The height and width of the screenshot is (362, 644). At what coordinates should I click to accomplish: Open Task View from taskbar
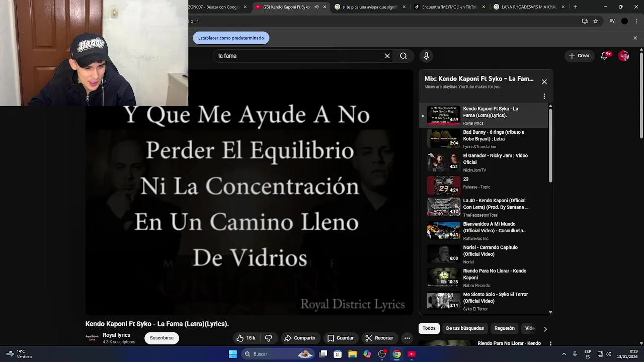(324, 354)
